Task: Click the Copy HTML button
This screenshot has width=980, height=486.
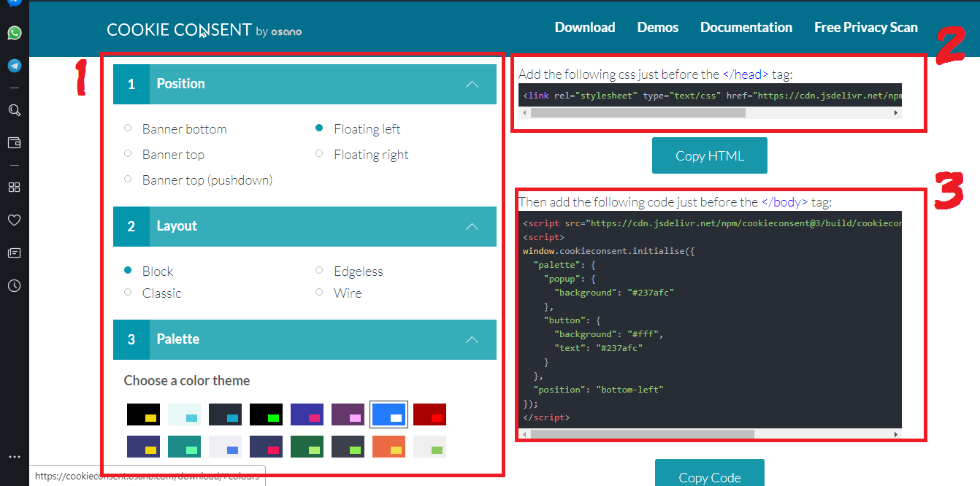Action: pos(709,155)
